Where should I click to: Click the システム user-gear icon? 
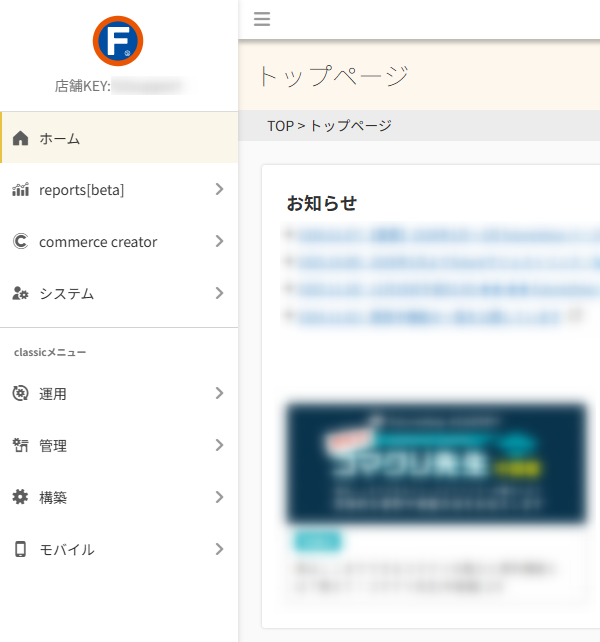click(20, 294)
